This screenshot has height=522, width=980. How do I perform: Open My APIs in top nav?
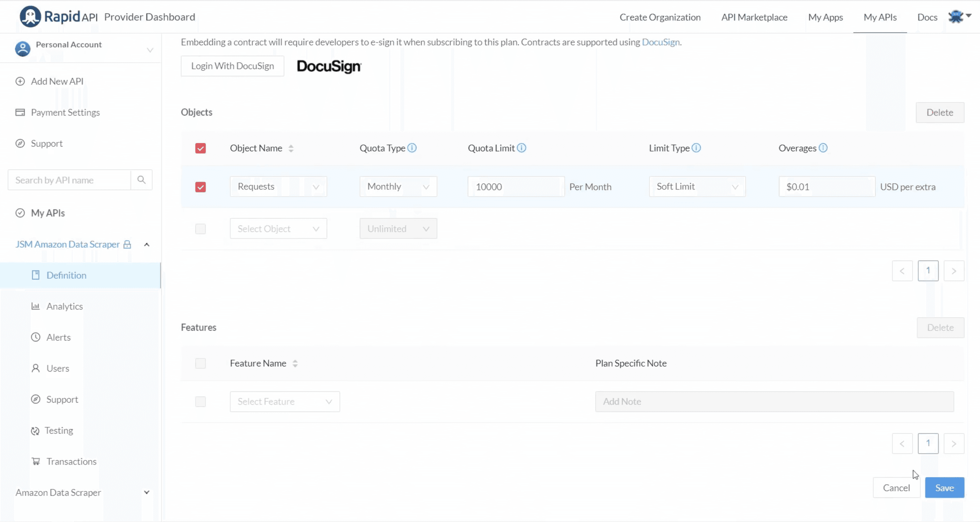(880, 17)
